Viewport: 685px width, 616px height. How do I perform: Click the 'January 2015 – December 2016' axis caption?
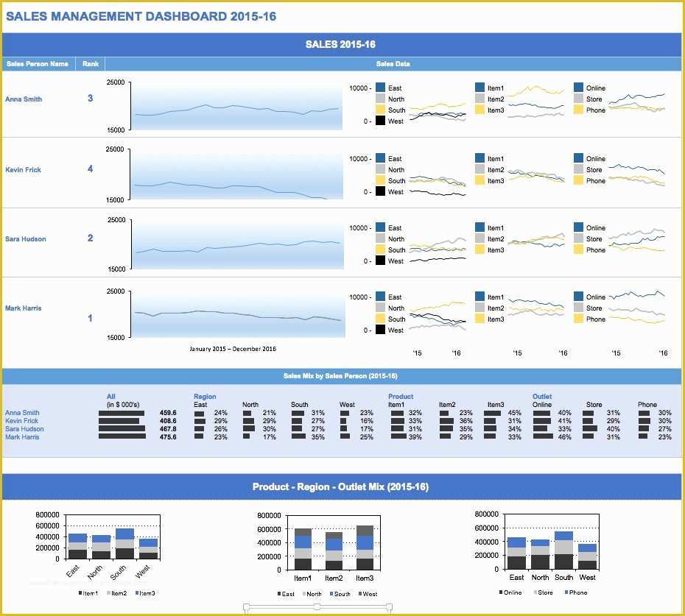point(233,349)
